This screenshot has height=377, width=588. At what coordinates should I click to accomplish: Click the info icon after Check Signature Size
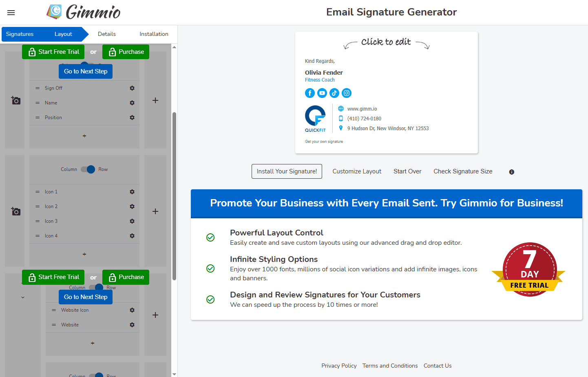click(x=512, y=172)
